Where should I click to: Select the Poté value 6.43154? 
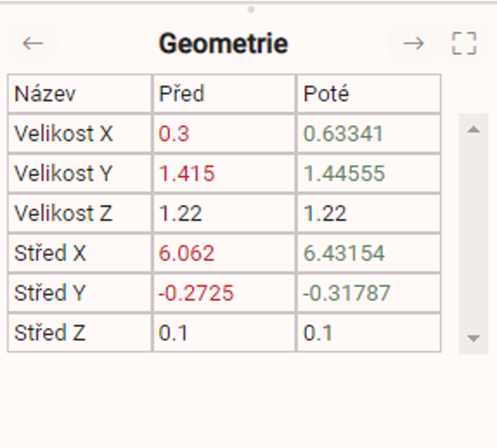[344, 254]
